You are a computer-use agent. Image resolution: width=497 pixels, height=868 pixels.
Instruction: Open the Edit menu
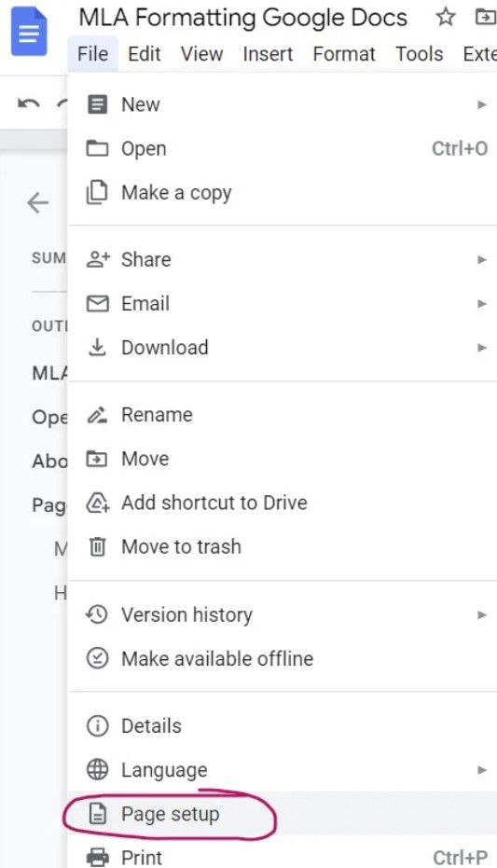click(x=144, y=54)
